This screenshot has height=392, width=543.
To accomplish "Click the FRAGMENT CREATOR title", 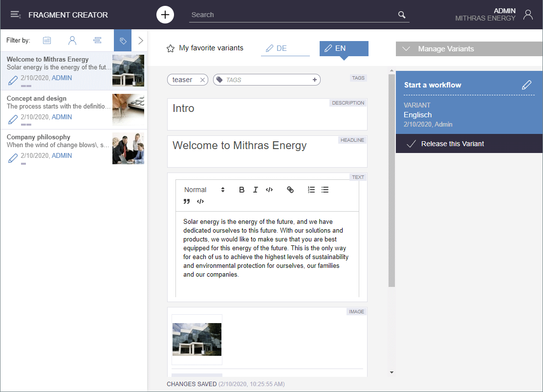I will 68,15.
